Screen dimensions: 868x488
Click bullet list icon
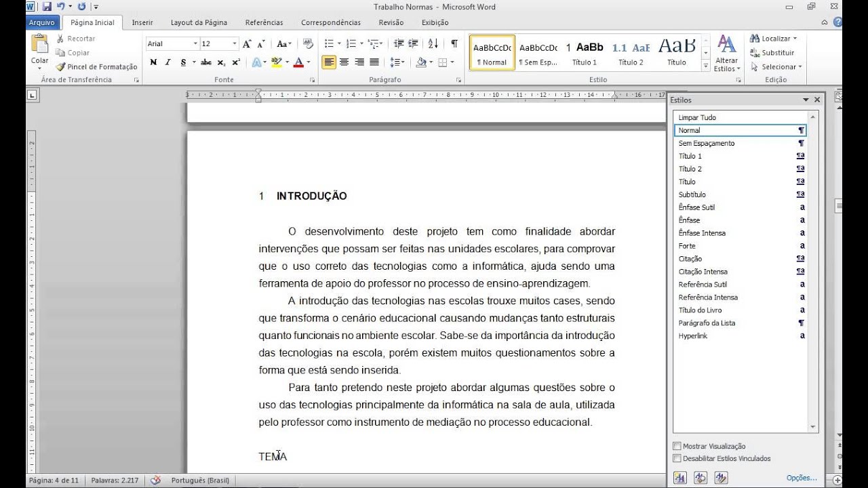click(329, 44)
